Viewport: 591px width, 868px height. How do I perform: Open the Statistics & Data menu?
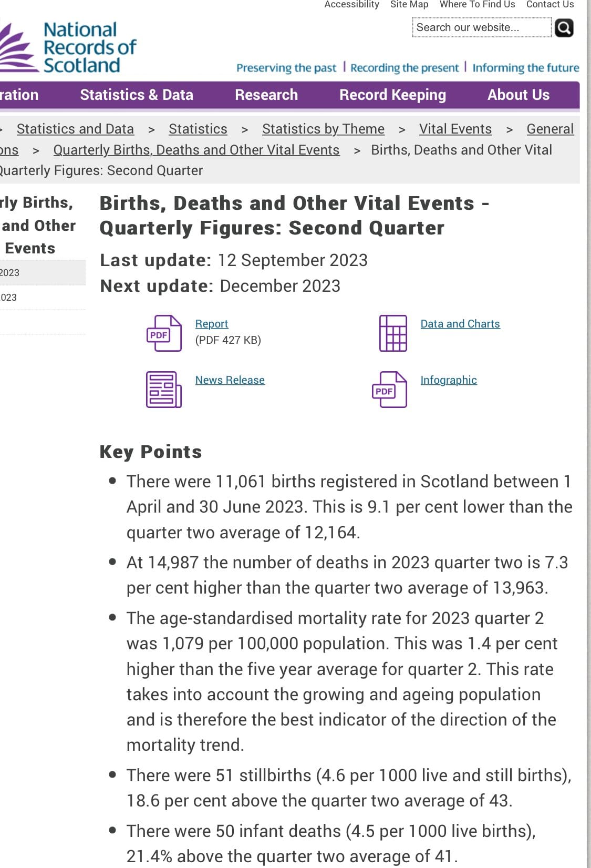(x=137, y=95)
